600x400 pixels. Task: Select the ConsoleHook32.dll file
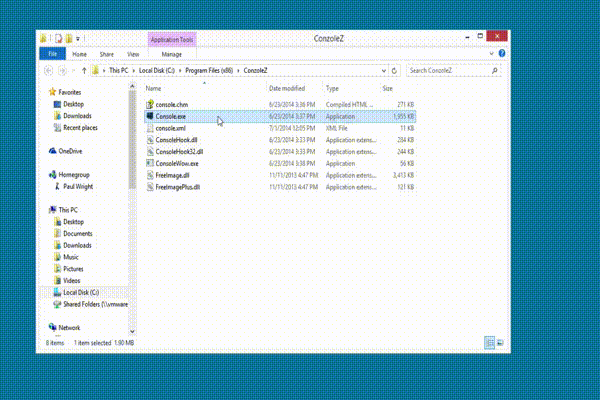pos(280,152)
